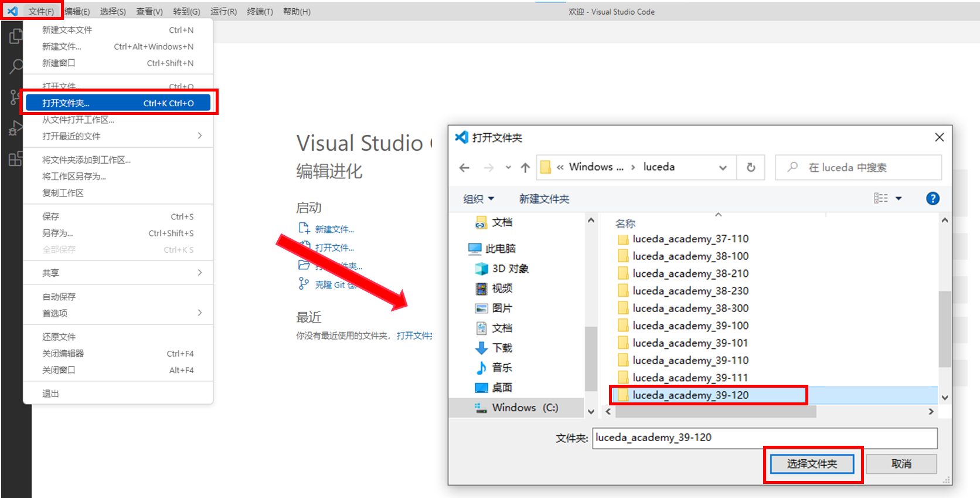The height and width of the screenshot is (498, 980).
Task: Toggle 自动保存 menu entry
Action: point(118,296)
